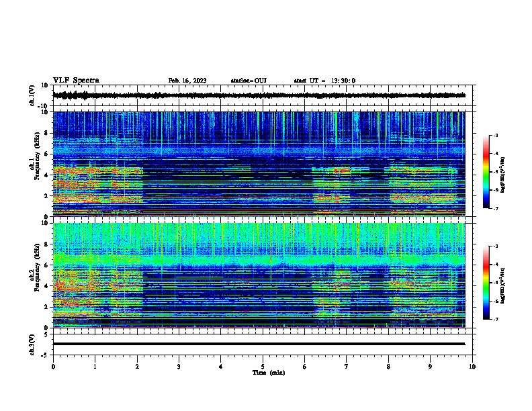Click the "ch.3(V)" axis label

pyautogui.click(x=32, y=345)
